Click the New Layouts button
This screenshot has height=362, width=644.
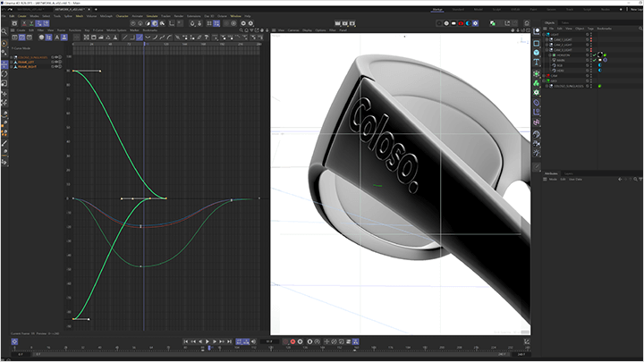(x=637, y=10)
